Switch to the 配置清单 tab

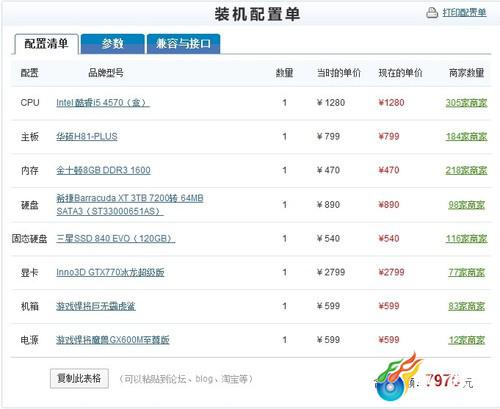pyautogui.click(x=46, y=44)
